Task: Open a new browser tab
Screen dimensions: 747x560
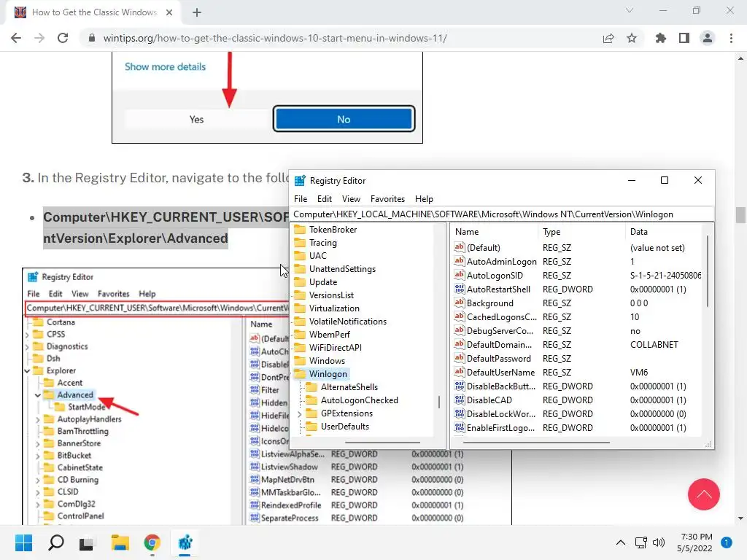Action: 197,12
